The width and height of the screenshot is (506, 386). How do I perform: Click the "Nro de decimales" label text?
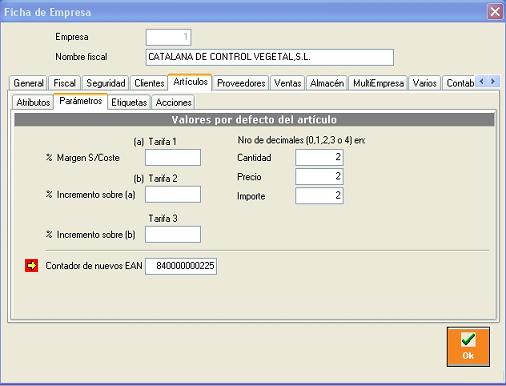(301, 140)
